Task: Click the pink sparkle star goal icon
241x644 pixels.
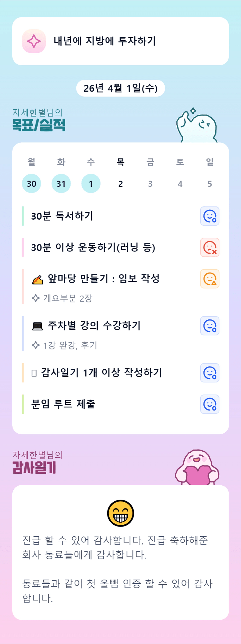Action: click(x=34, y=41)
